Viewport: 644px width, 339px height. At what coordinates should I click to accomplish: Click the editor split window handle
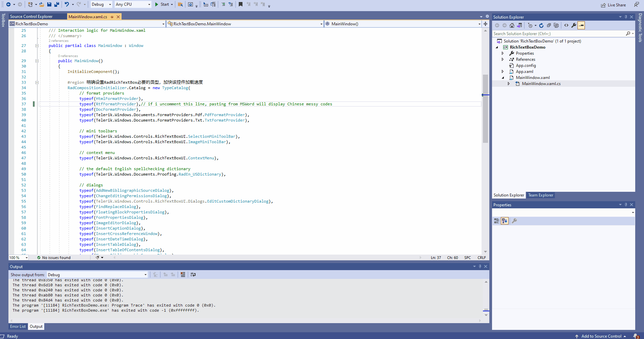coord(485,24)
